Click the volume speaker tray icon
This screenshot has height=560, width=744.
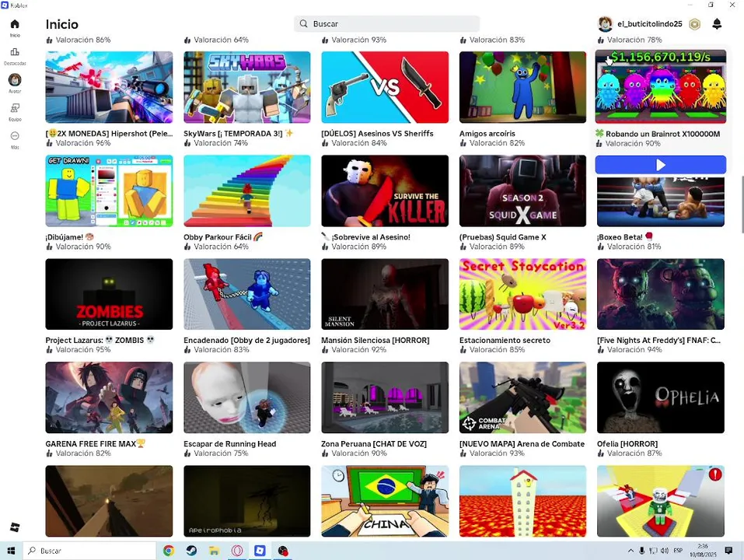[665, 551]
